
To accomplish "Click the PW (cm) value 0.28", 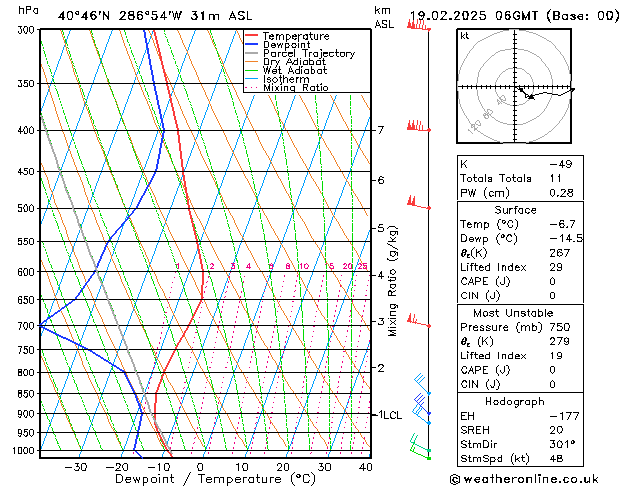I will tap(561, 193).
